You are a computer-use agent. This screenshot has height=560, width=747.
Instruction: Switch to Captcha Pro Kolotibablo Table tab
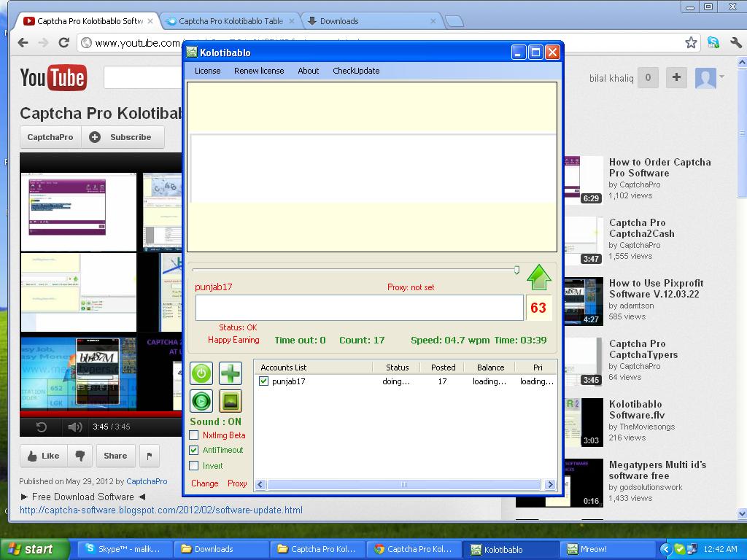click(x=230, y=21)
